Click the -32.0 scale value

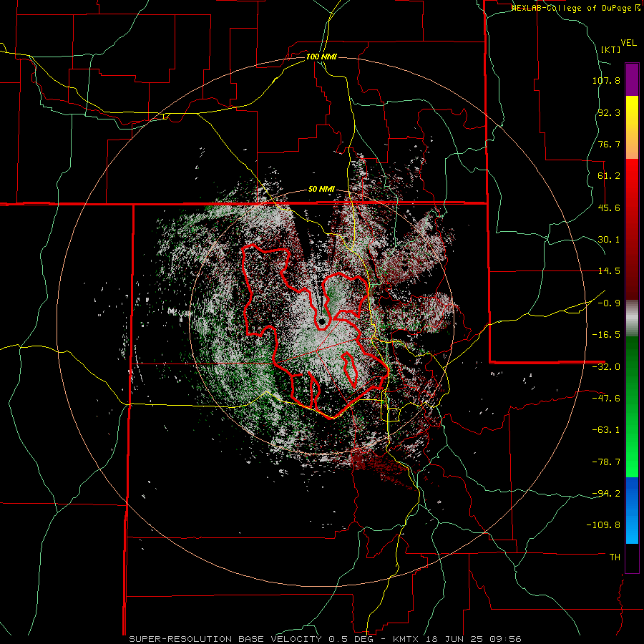(x=606, y=367)
